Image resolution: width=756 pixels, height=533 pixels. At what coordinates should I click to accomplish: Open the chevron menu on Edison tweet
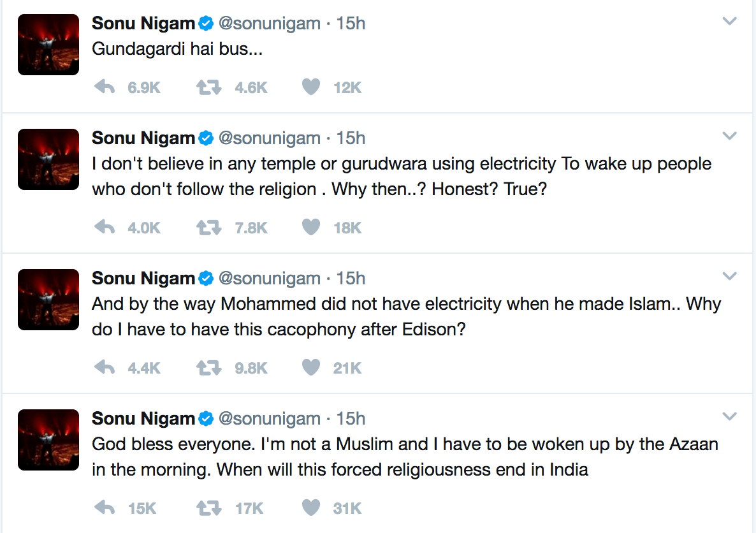click(729, 277)
